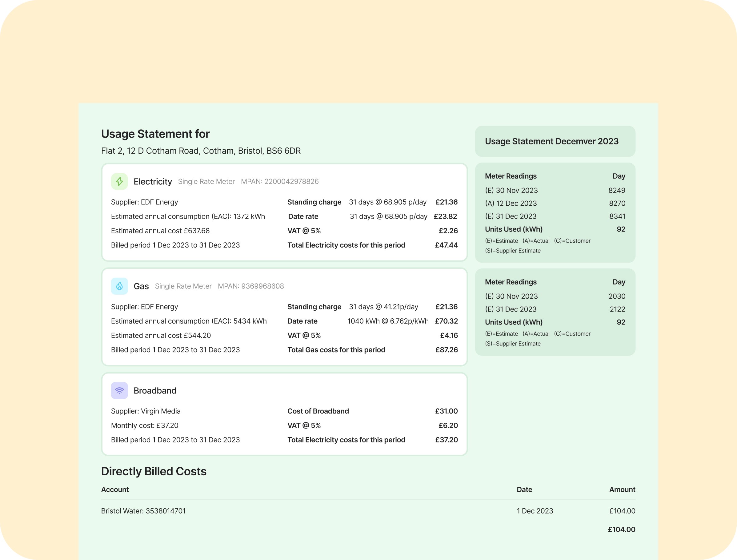Select the Electricity section heading
This screenshot has width=737, height=560.
point(153,181)
